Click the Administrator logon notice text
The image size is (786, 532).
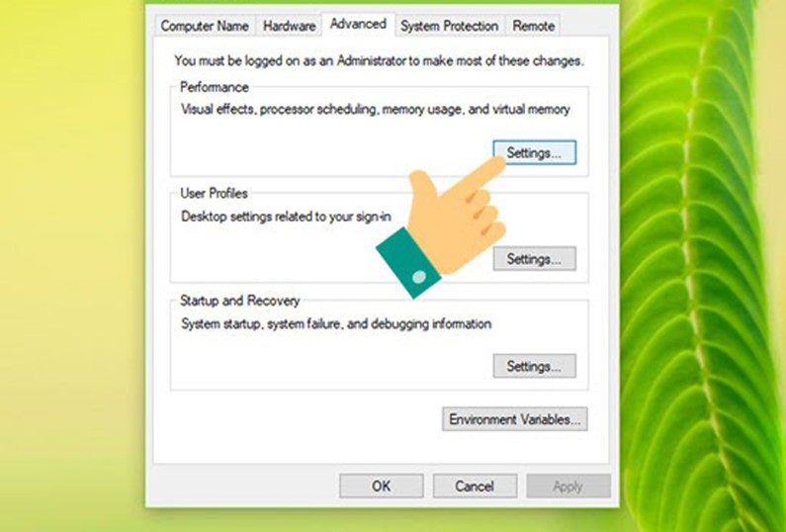pyautogui.click(x=379, y=60)
